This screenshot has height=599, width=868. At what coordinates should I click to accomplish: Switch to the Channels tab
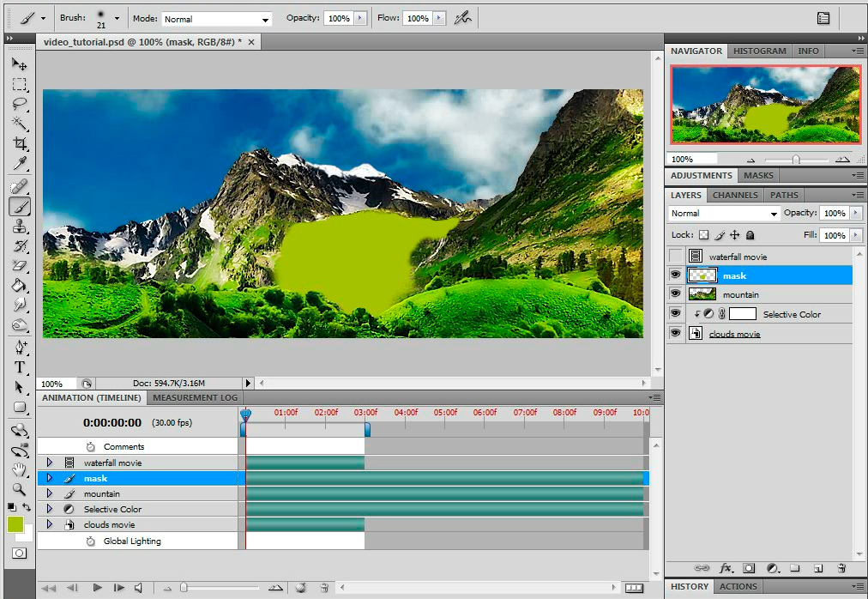pyautogui.click(x=735, y=195)
